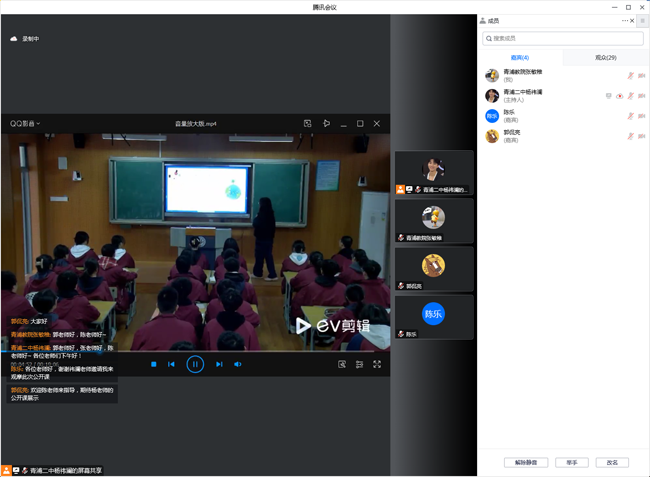Pin the QQ影音 window on top
This screenshot has width=650, height=477.
[326, 123]
